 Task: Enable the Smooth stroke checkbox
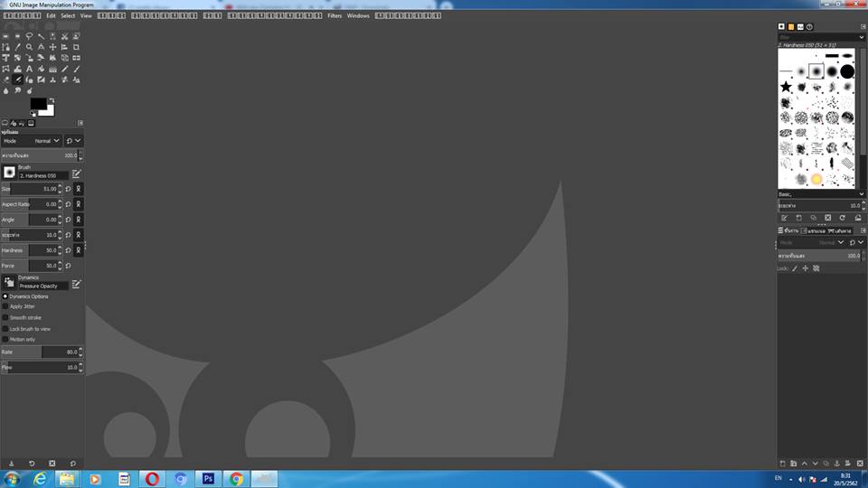click(5, 317)
